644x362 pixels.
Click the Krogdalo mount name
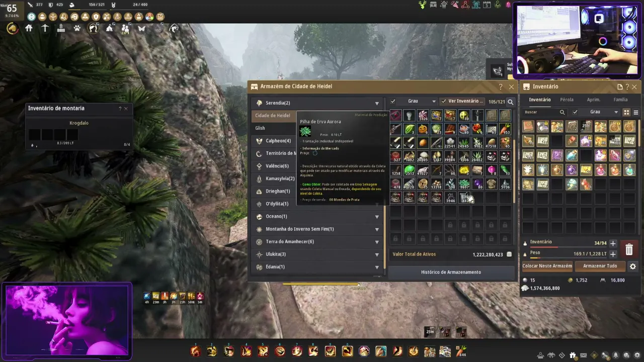click(79, 123)
